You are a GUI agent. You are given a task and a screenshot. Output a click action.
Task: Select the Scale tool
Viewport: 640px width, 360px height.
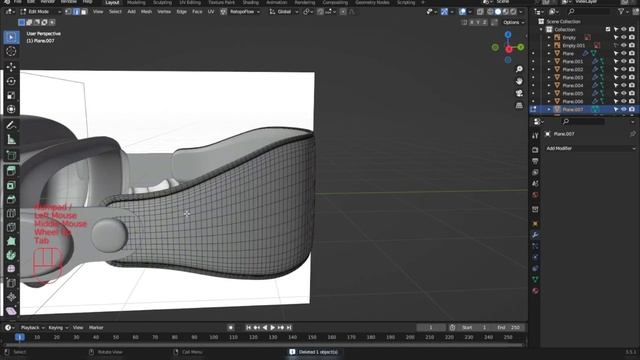[11, 95]
